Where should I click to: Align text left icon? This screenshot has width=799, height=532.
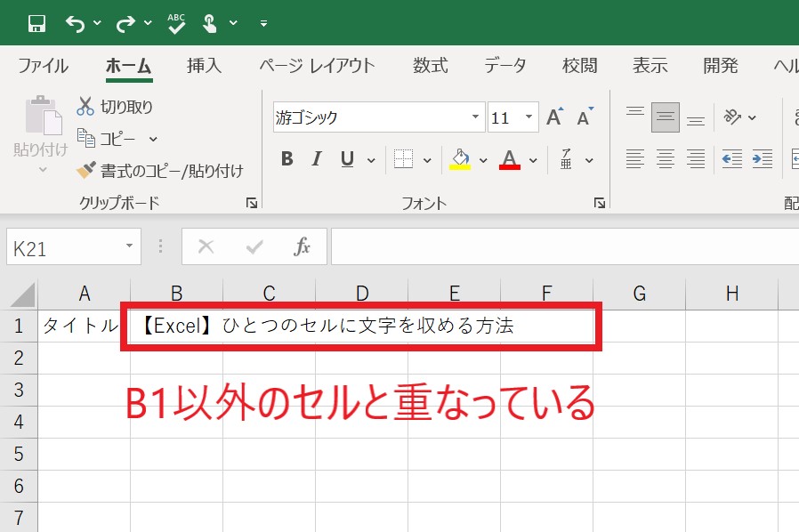click(x=635, y=159)
